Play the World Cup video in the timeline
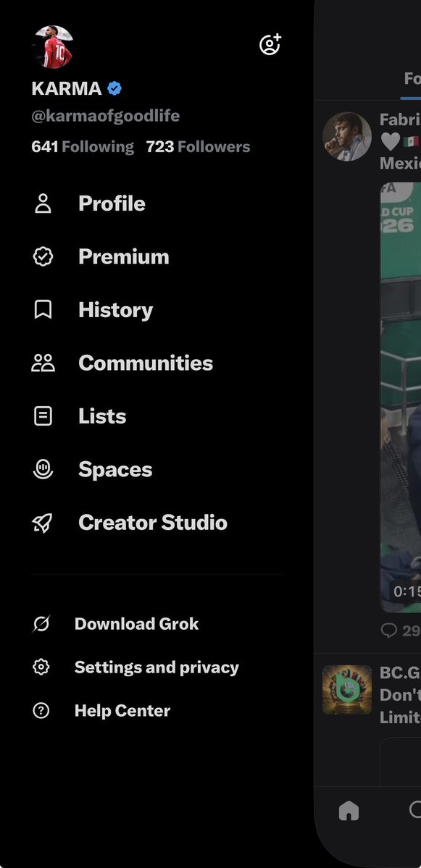This screenshot has width=421, height=868. [x=401, y=397]
